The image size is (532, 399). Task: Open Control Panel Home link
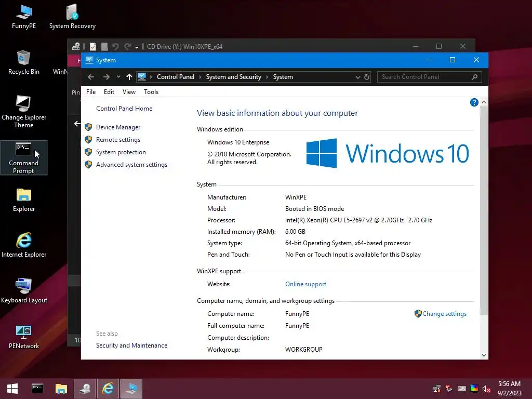[124, 109]
